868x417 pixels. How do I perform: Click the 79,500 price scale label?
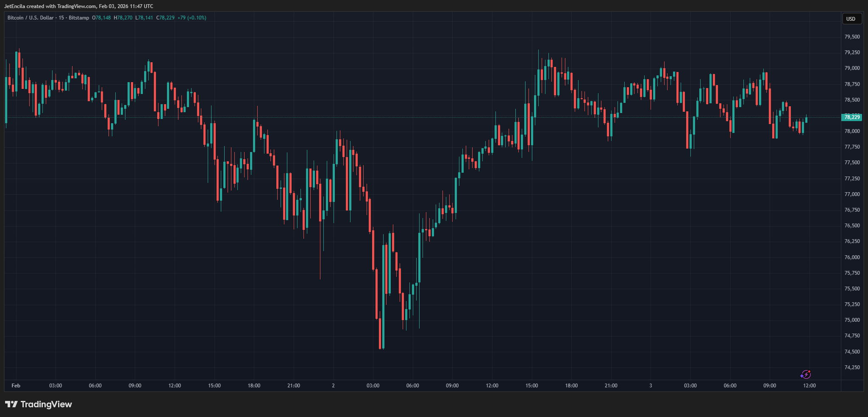852,37
